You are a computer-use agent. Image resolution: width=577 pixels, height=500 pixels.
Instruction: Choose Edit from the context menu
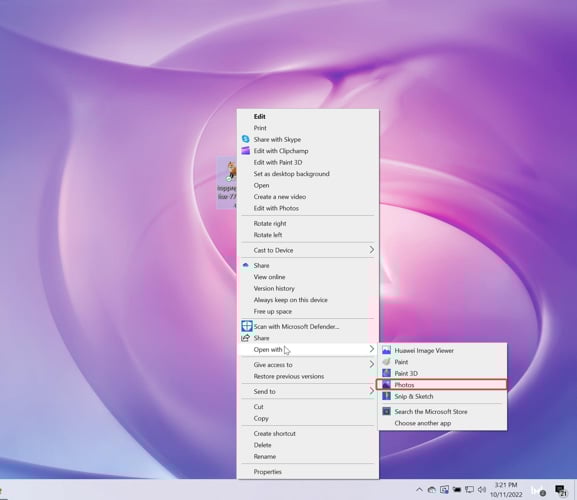[308, 116]
